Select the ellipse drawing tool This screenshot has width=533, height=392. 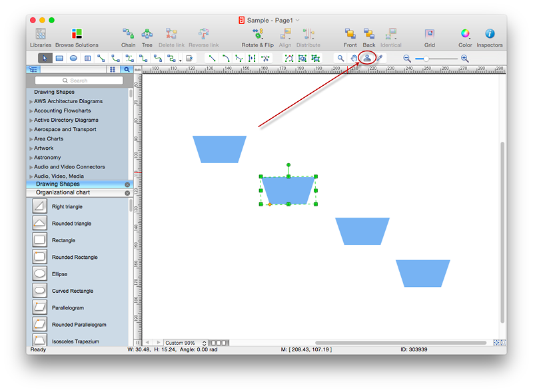(73, 59)
